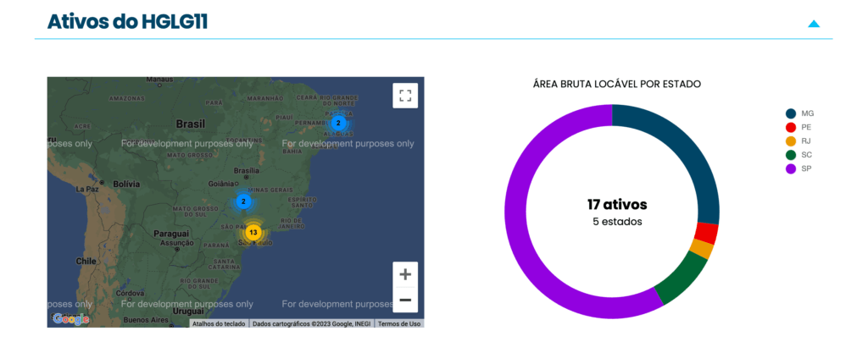The height and width of the screenshot is (353, 868).
Task: Open the yellow cluster marker with 13 assets
Action: click(253, 233)
